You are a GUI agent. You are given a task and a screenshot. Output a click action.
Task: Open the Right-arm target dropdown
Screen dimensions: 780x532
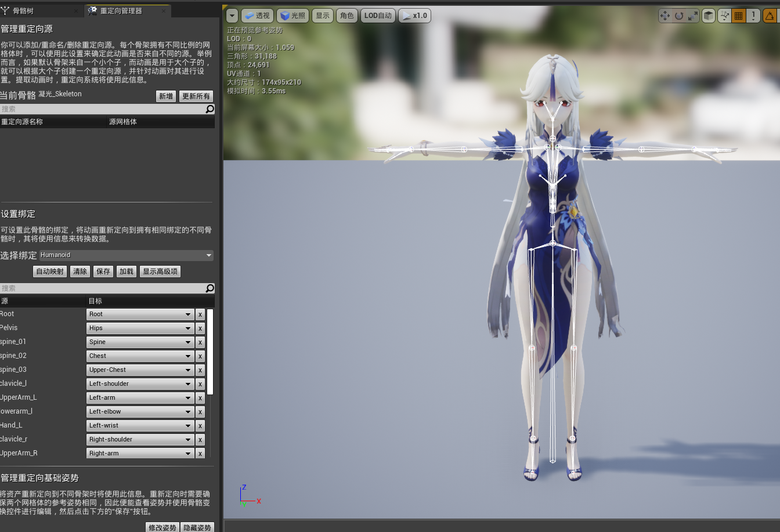(x=140, y=454)
